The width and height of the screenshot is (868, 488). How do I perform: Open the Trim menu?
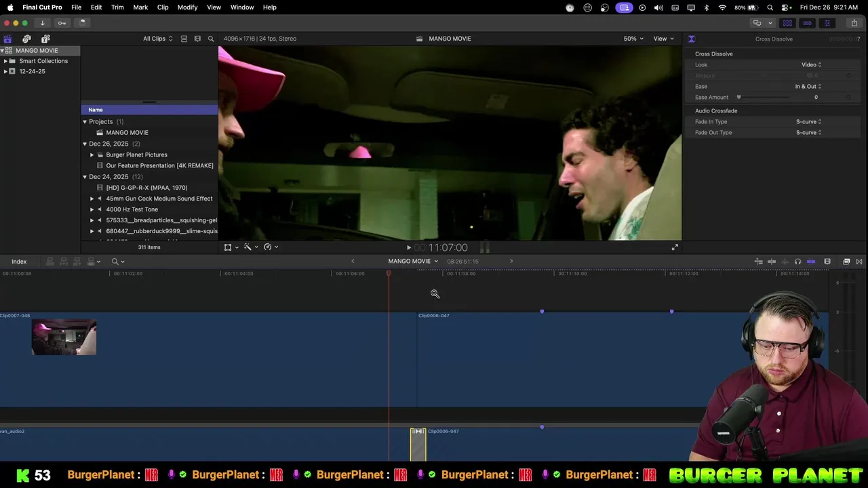117,7
